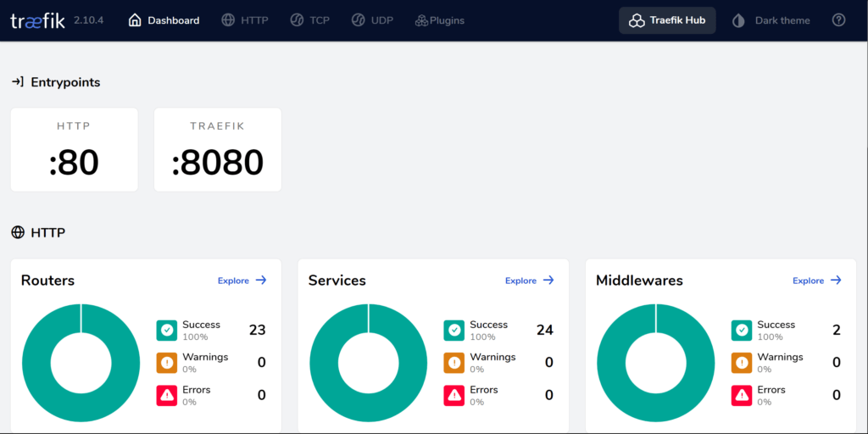Click Routers Warnings label
Screen dimensions: 868x434
coord(205,357)
